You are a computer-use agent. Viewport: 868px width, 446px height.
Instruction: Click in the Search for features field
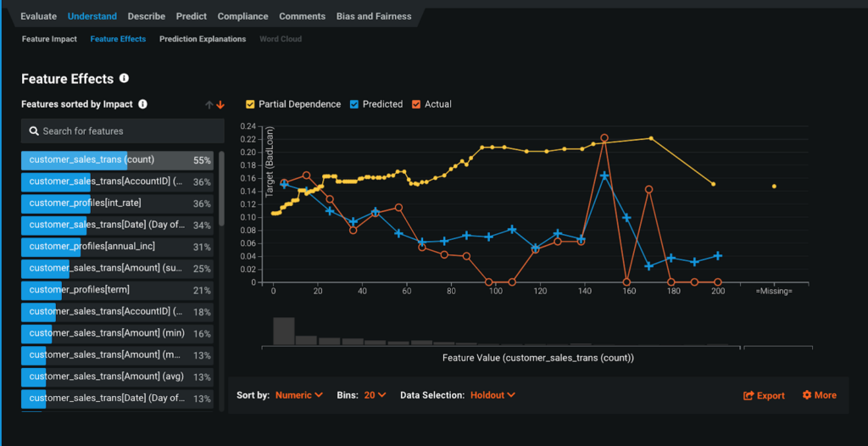pyautogui.click(x=127, y=131)
